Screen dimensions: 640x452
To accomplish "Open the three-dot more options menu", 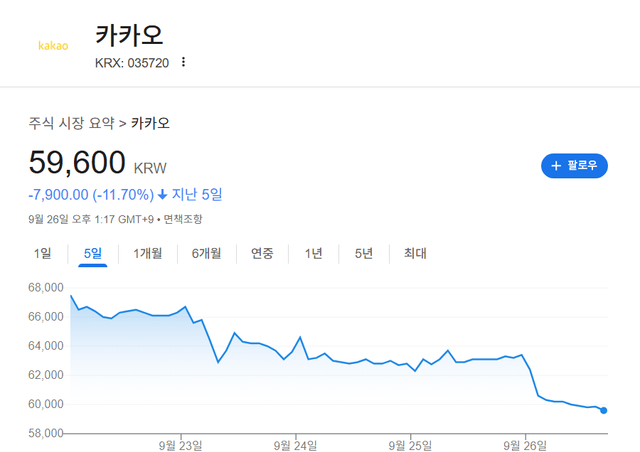I will [x=183, y=62].
